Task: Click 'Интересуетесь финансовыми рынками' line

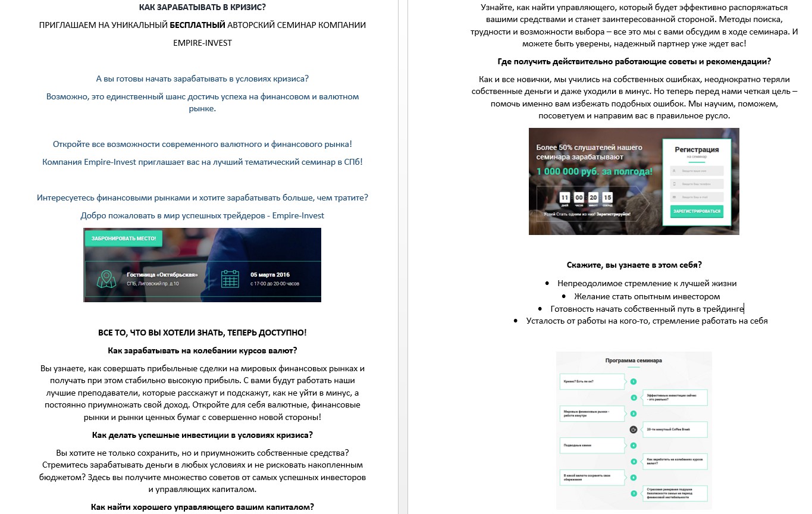Action: [202, 198]
